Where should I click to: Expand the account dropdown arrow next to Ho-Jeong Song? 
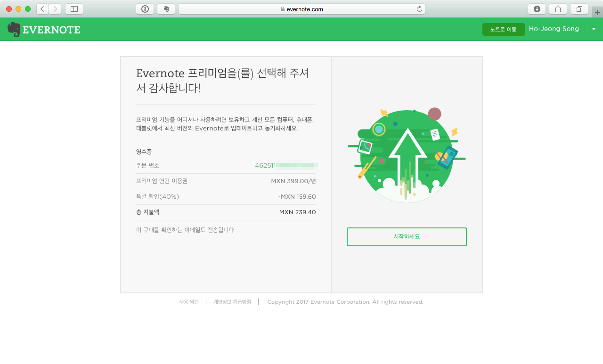(594, 29)
